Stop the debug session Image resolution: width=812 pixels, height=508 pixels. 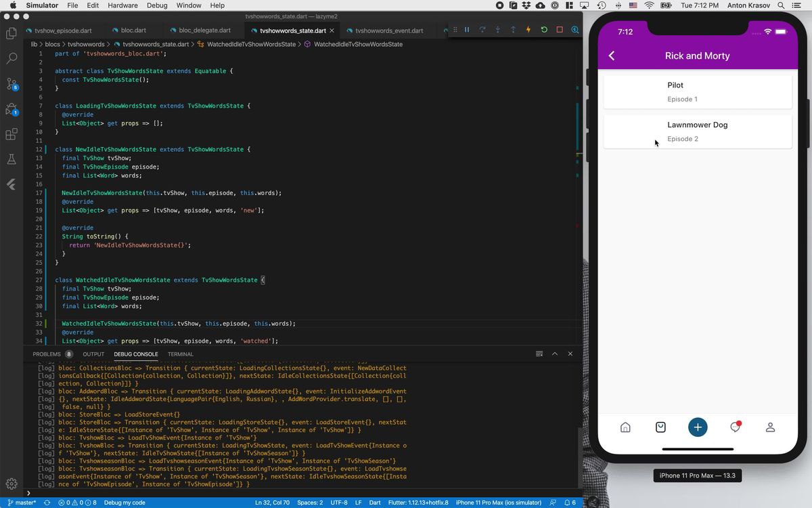click(x=560, y=30)
